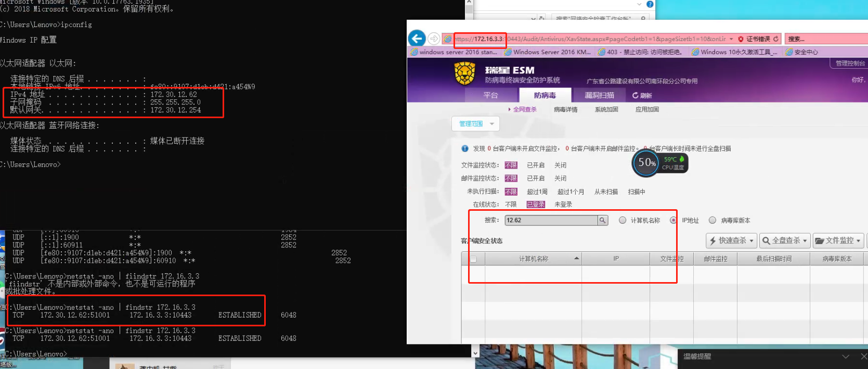Click the blue info icon beside 发现
Viewport: 868px width, 369px height.
465,148
